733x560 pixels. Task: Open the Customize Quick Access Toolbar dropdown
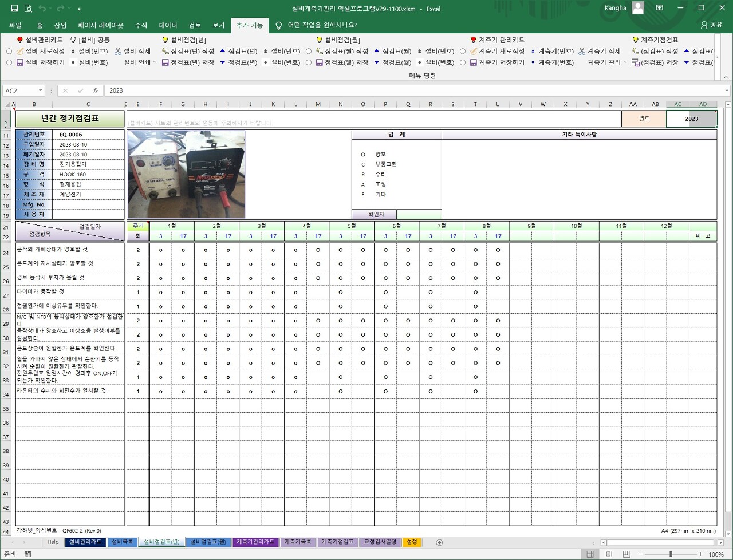coord(79,9)
